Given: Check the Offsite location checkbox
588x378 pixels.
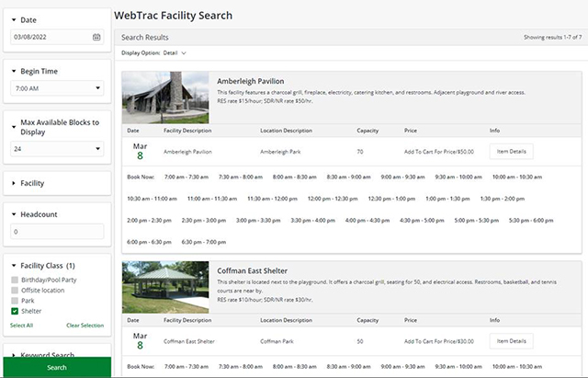Looking at the screenshot, I should pyautogui.click(x=14, y=290).
